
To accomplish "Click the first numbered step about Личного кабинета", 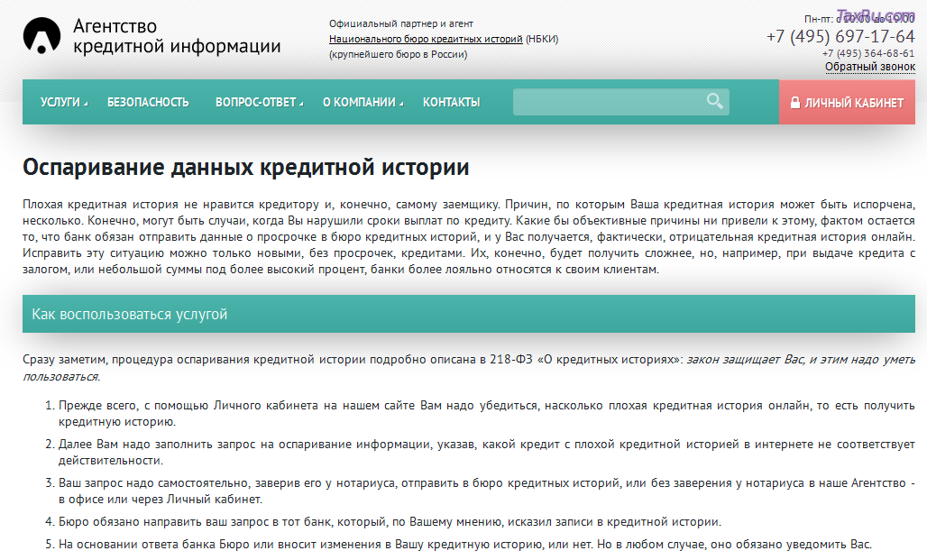I will (x=487, y=414).
